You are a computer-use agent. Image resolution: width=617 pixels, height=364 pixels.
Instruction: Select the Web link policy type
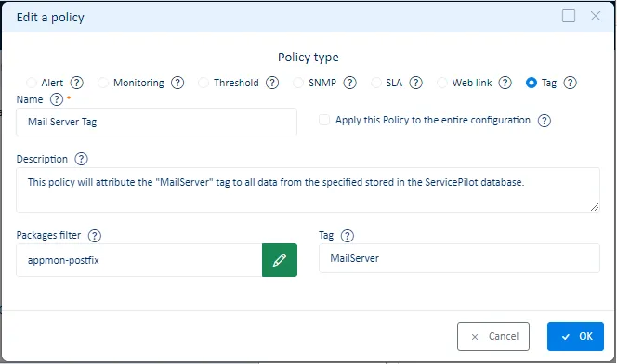point(442,83)
